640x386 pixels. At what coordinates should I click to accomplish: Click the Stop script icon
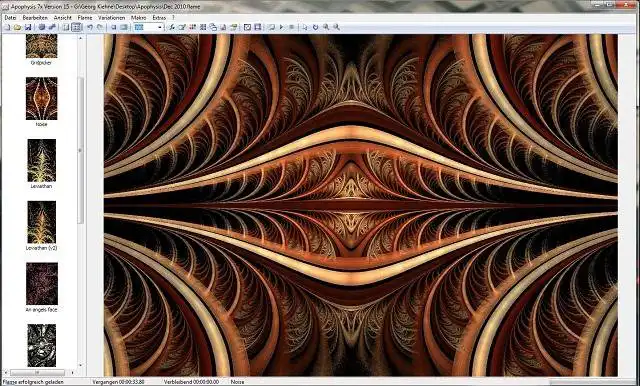pos(291,27)
